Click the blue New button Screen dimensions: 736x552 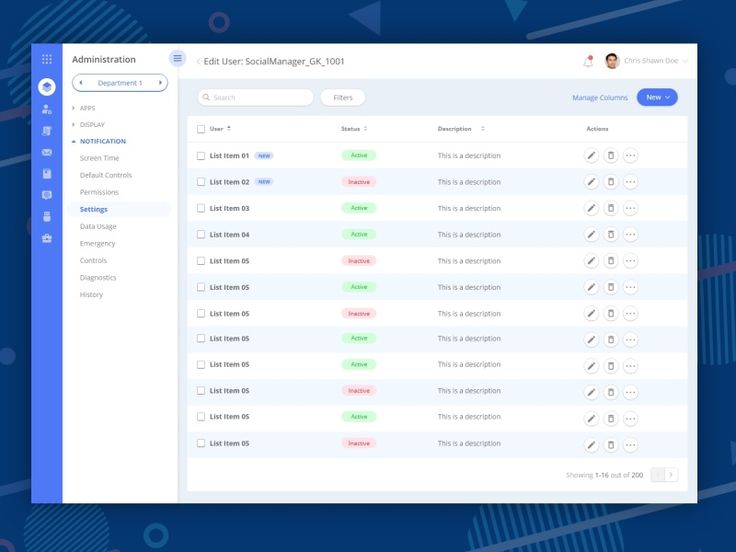point(657,97)
